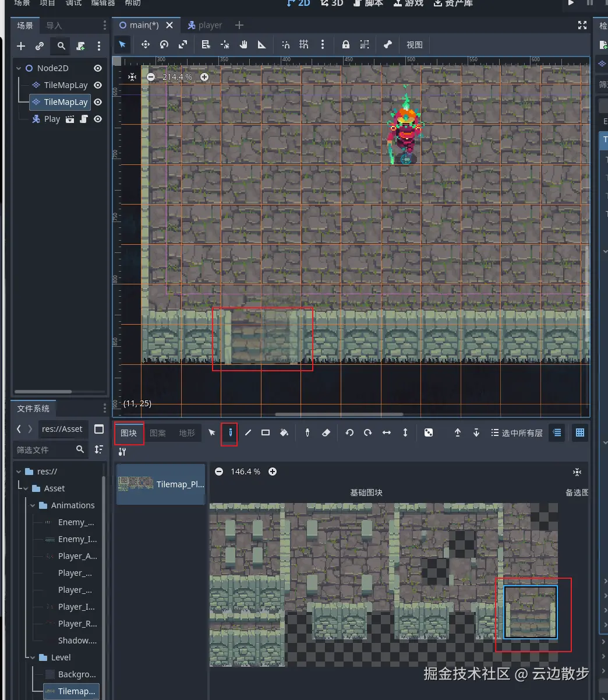Collapse the Animations folder
Screen dimensions: 608x700
point(33,505)
